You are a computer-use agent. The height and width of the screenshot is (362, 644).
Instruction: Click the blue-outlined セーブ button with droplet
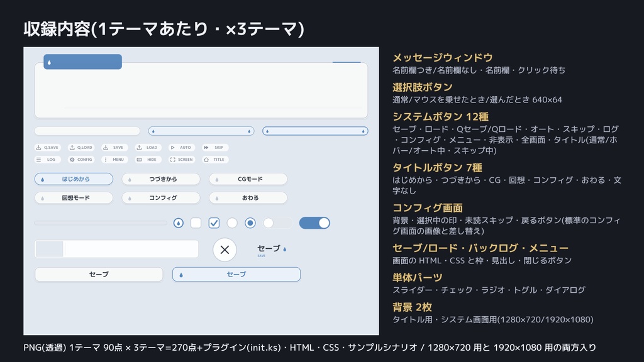(236, 274)
